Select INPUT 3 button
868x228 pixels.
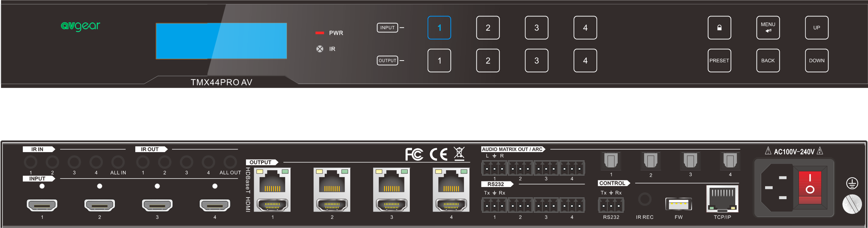[x=537, y=28]
